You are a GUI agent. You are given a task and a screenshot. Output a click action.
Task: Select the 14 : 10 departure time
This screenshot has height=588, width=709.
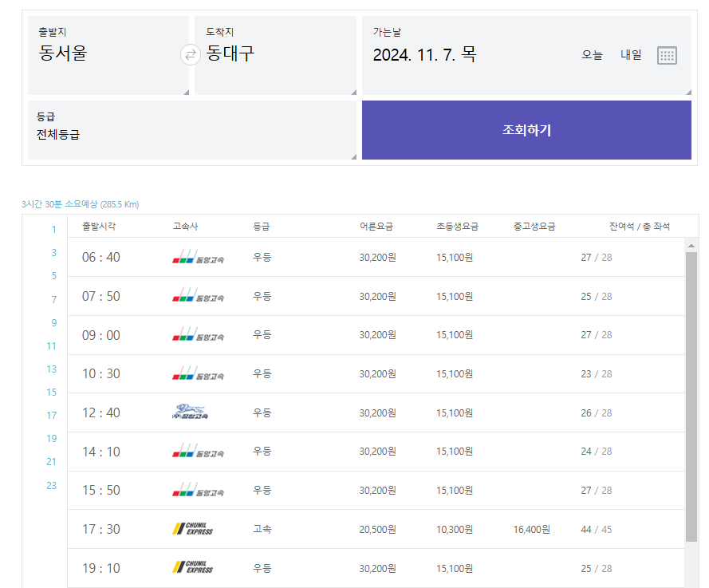(100, 452)
